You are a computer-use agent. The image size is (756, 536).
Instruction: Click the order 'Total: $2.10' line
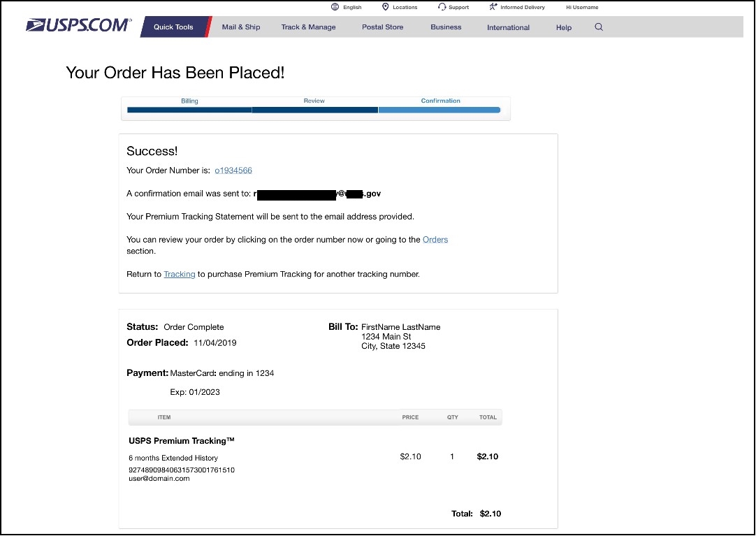point(477,514)
